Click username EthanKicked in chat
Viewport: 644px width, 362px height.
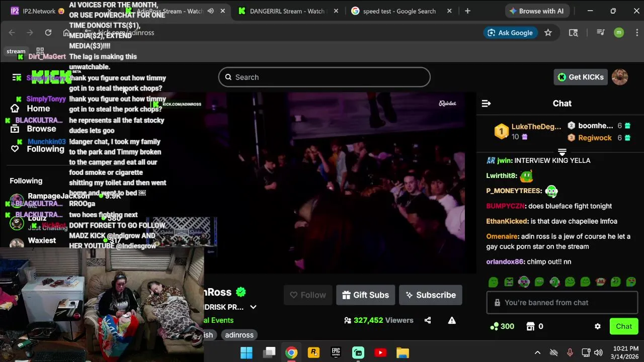click(507, 221)
